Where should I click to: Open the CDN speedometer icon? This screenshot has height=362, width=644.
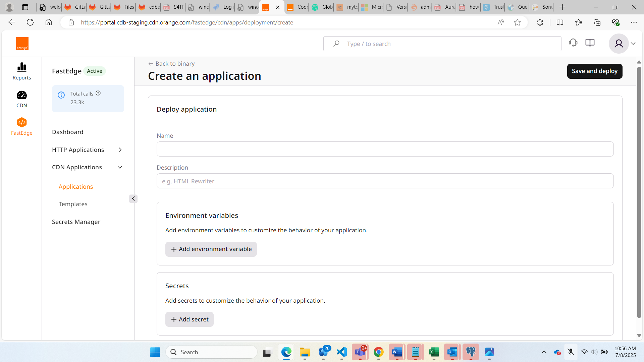pyautogui.click(x=22, y=95)
